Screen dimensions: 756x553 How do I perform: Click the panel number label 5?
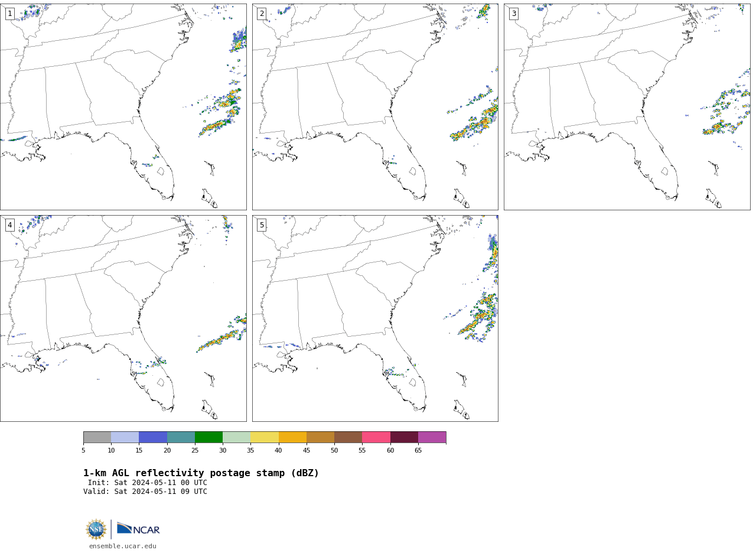coord(262,225)
